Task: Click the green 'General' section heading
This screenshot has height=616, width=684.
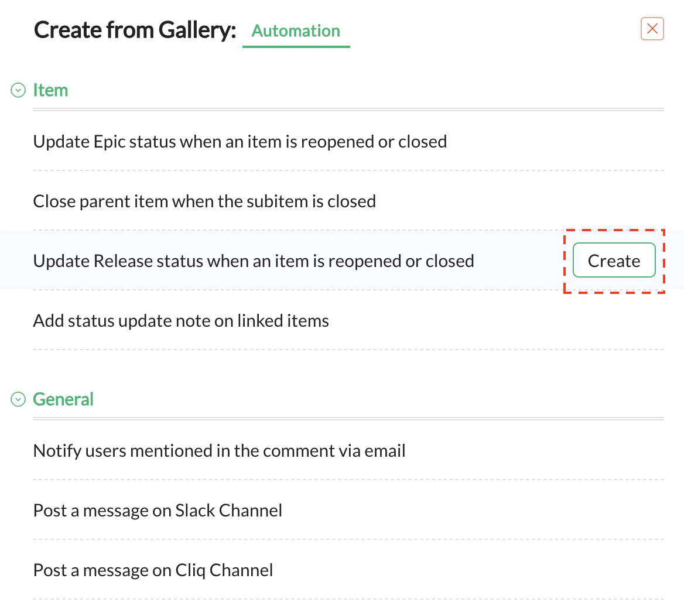Action: pos(63,399)
